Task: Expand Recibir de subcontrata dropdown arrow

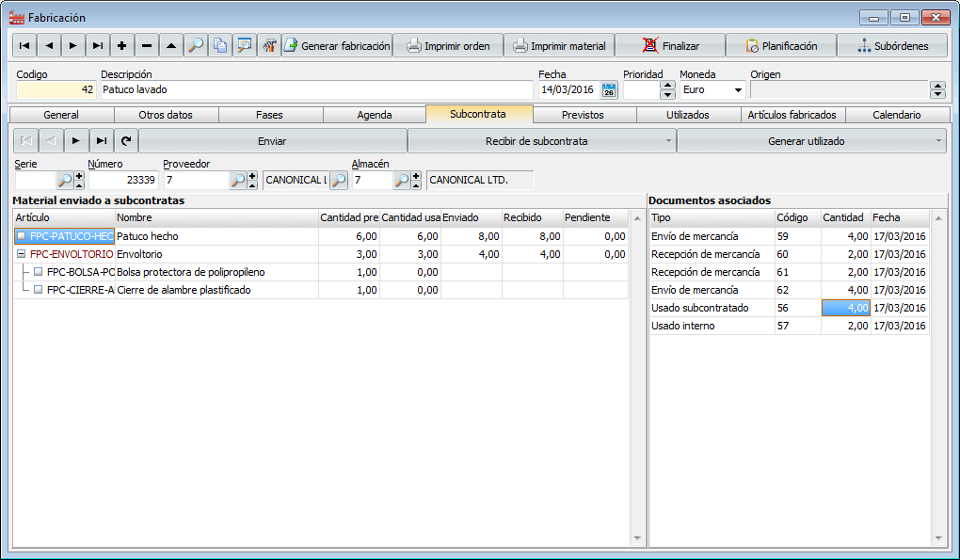Action: (x=668, y=141)
